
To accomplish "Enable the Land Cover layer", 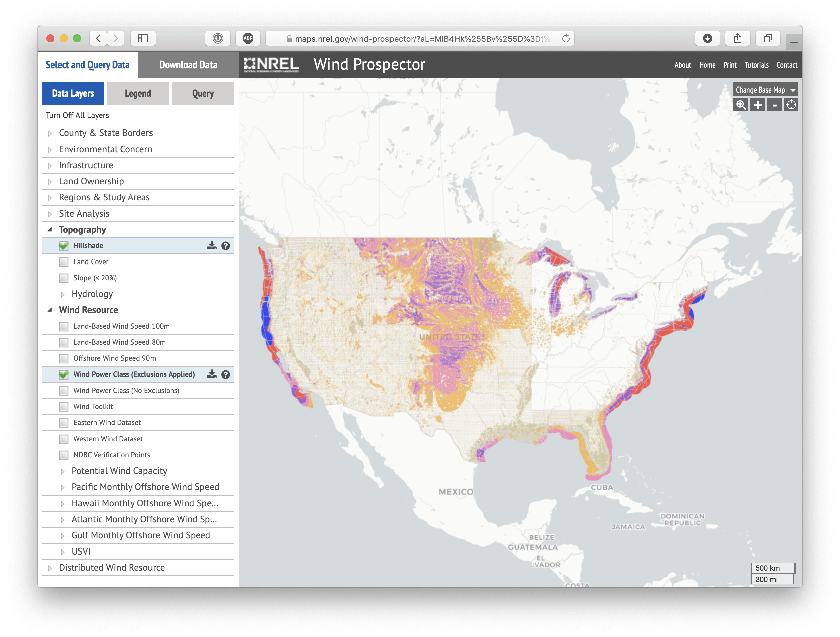I will [63, 262].
